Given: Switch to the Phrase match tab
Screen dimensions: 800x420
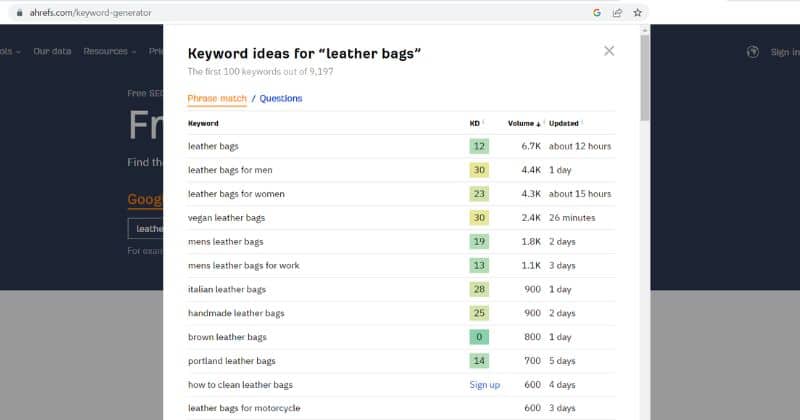Looking at the screenshot, I should click(217, 98).
